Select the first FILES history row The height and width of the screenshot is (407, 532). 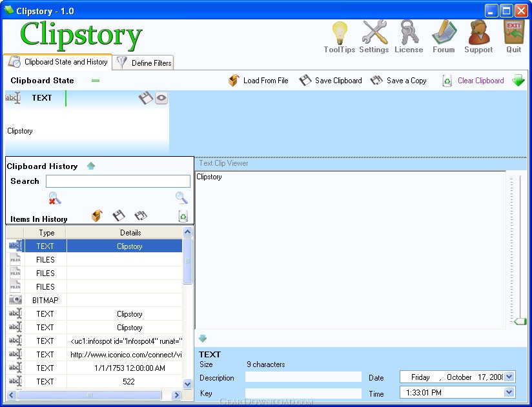pyautogui.click(x=94, y=259)
